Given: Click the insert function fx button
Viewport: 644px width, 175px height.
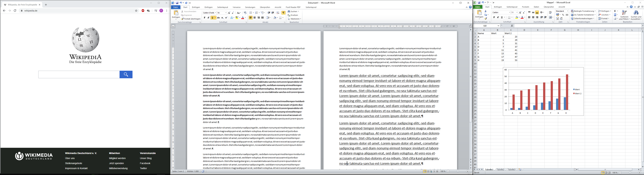Looking at the screenshot, I should pos(512,26).
